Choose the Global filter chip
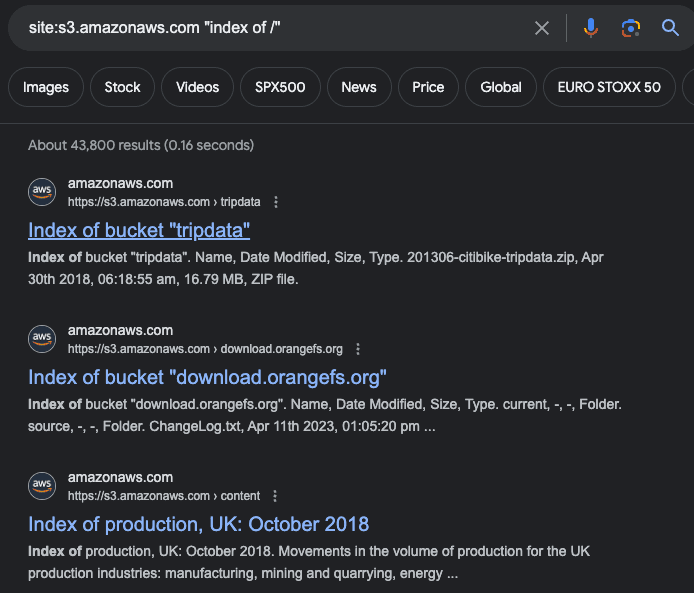The image size is (694, 593). click(x=501, y=87)
